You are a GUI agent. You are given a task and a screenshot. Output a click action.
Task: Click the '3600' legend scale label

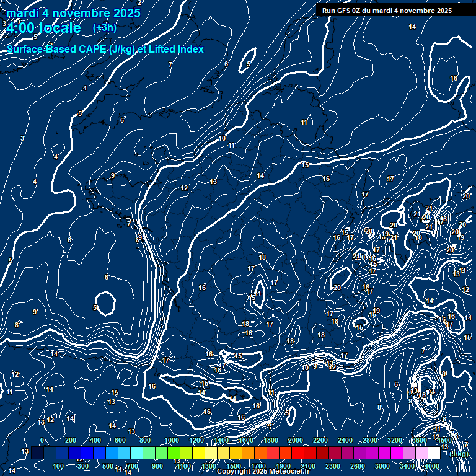(420, 440)
